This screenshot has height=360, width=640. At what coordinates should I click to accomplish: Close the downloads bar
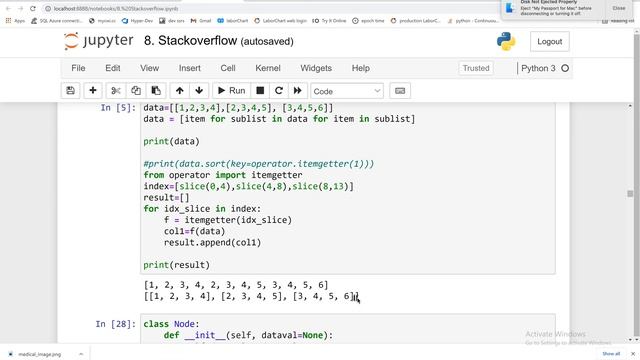(633, 354)
